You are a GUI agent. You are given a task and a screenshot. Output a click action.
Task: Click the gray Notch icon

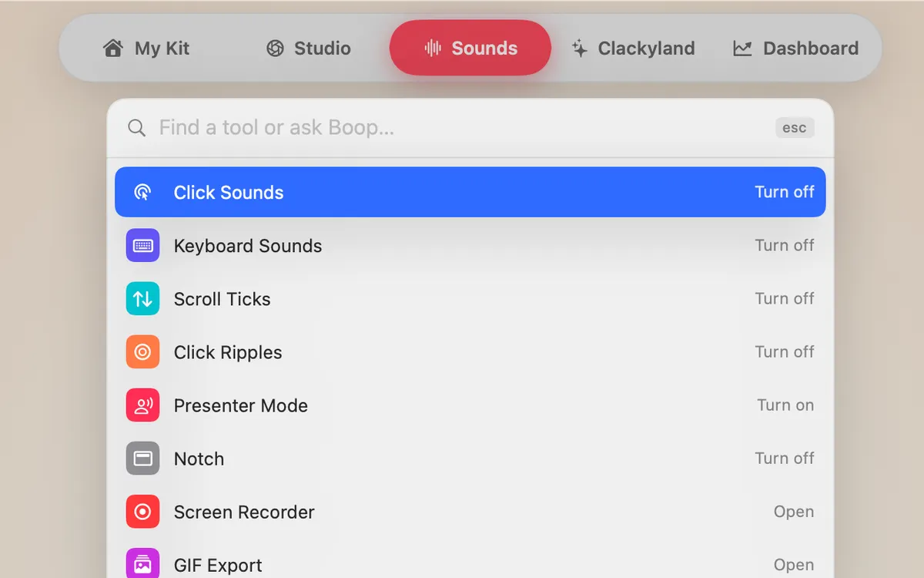click(142, 459)
